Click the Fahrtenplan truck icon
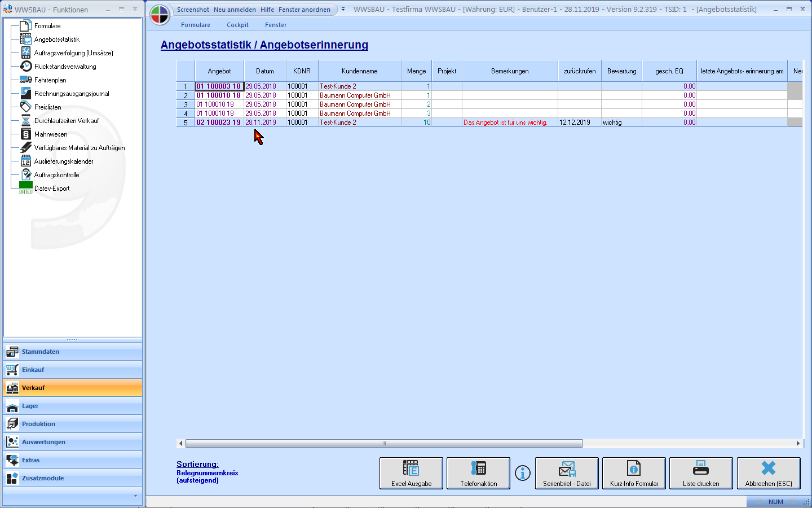 26,80
